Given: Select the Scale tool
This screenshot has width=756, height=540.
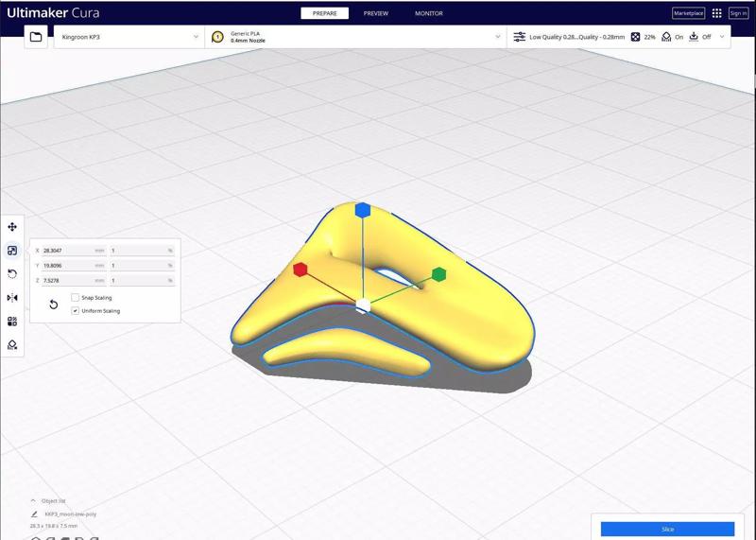Looking at the screenshot, I should [x=12, y=251].
